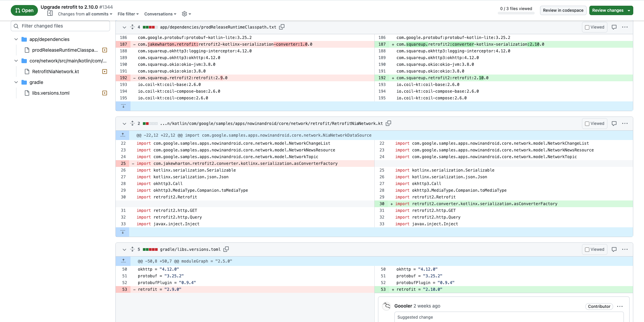Image resolution: width=644 pixels, height=322 pixels.
Task: Click added line 53 retrofit 2.10.0
Action: 503,289
